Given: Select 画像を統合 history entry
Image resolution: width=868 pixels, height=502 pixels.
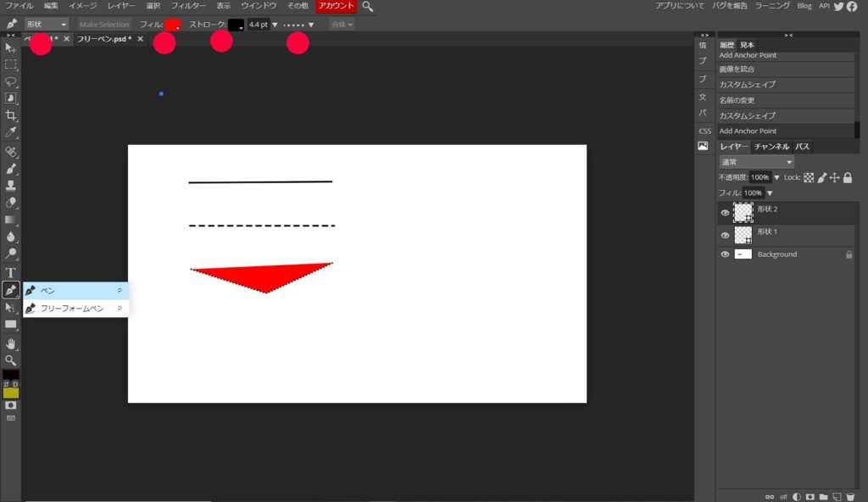Looking at the screenshot, I should [737, 70].
